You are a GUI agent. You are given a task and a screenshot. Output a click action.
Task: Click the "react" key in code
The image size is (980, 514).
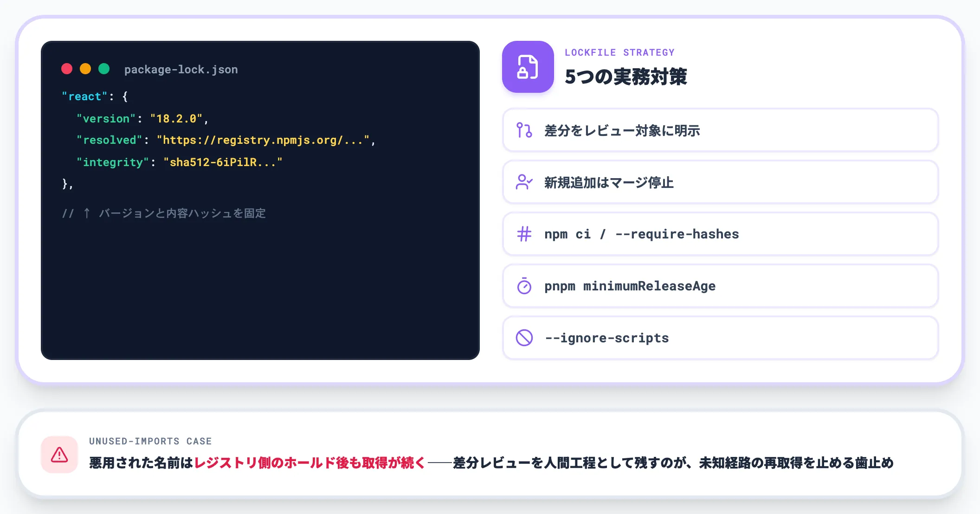point(84,96)
